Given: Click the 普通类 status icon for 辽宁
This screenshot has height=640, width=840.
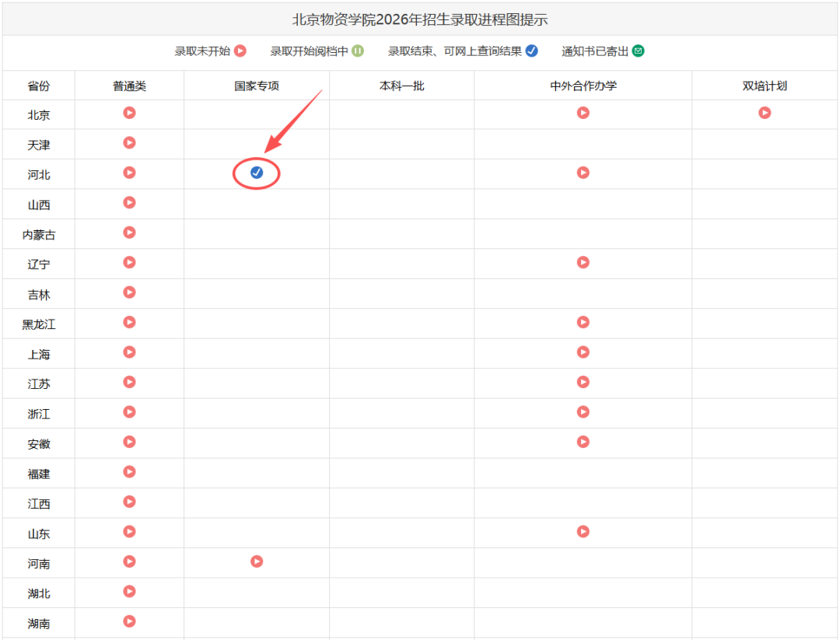Looking at the screenshot, I should point(129,262).
